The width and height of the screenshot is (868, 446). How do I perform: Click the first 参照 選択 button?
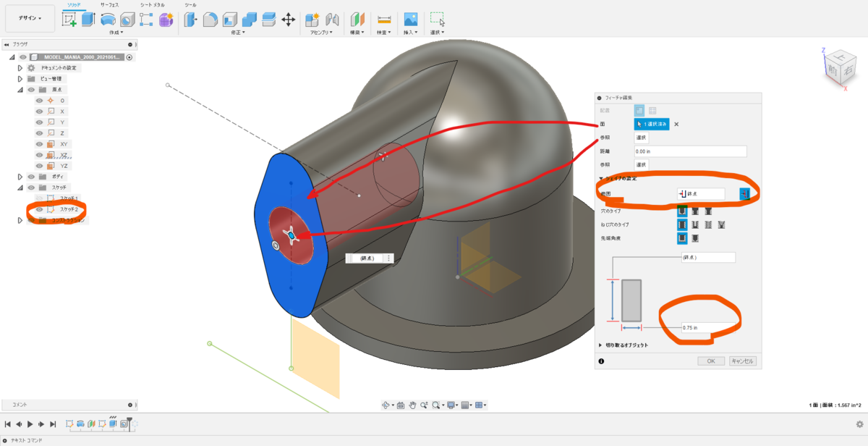[x=641, y=137]
